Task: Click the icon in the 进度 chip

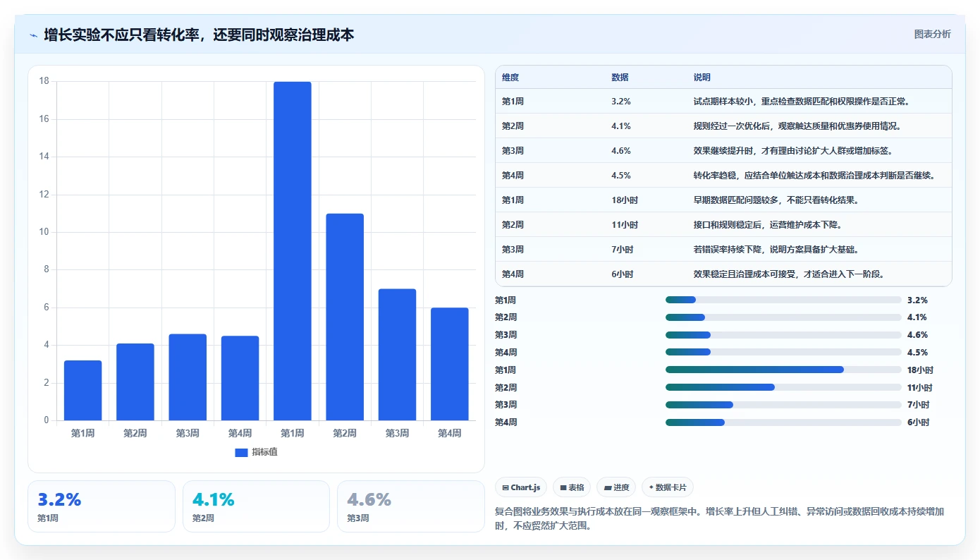Action: (608, 487)
